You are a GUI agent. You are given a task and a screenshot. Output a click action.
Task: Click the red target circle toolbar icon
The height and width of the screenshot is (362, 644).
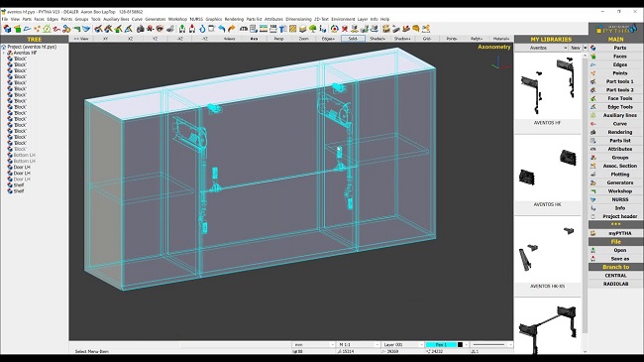click(x=334, y=29)
